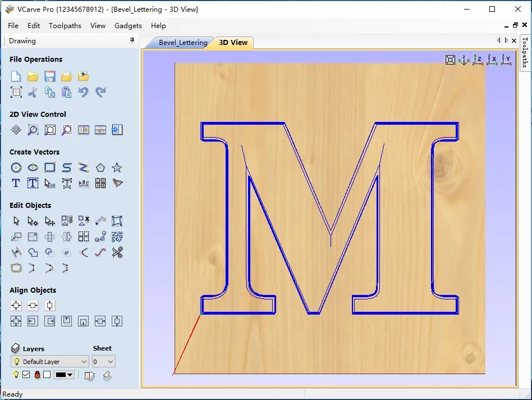
Task: Open the vertical Toolpaths side panel
Action: point(525,52)
